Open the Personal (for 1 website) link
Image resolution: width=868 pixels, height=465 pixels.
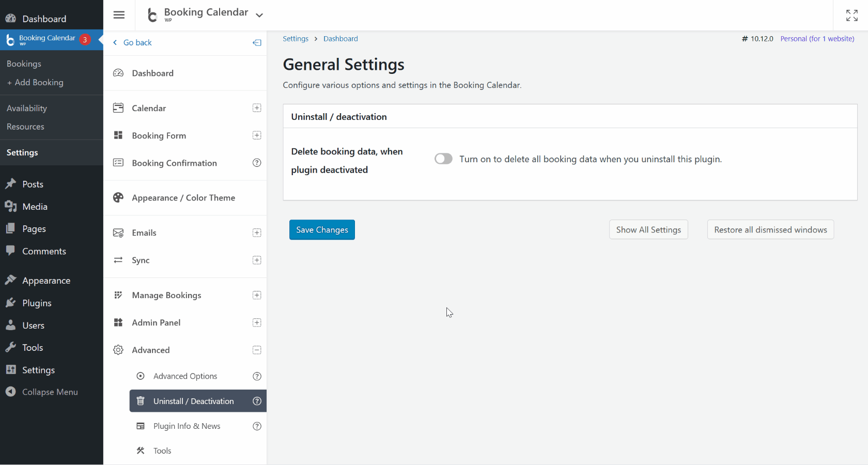coord(817,39)
